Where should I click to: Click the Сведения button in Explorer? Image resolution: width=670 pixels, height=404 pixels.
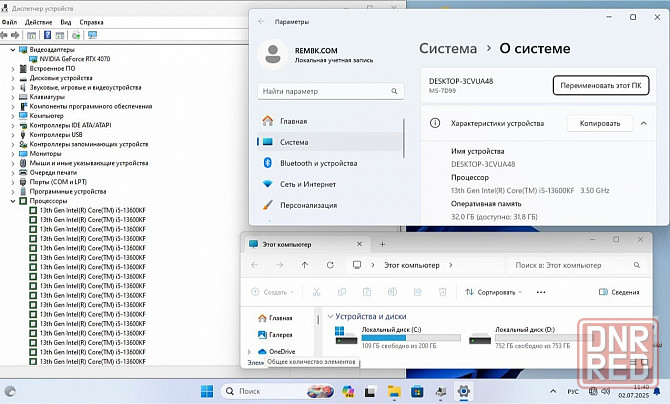click(x=619, y=292)
